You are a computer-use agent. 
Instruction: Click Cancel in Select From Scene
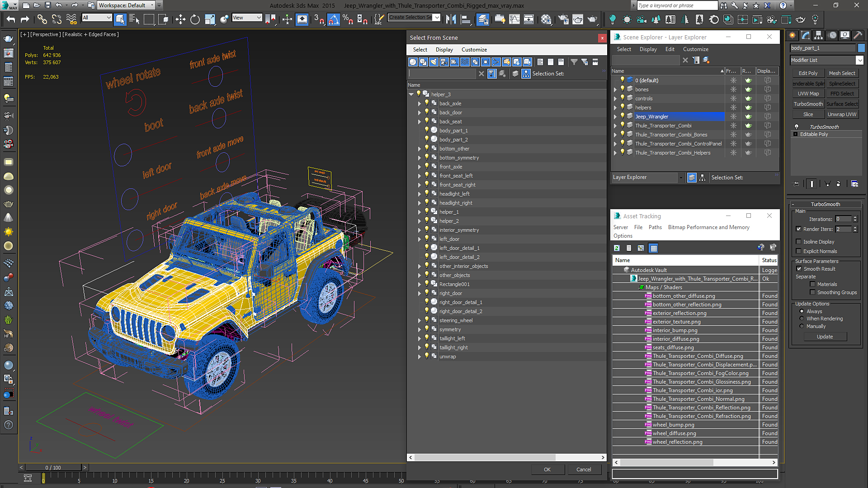click(x=584, y=469)
